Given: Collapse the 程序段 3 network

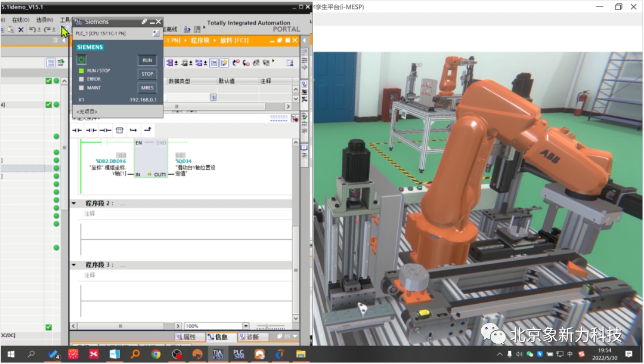Looking at the screenshot, I should pos(74,265).
